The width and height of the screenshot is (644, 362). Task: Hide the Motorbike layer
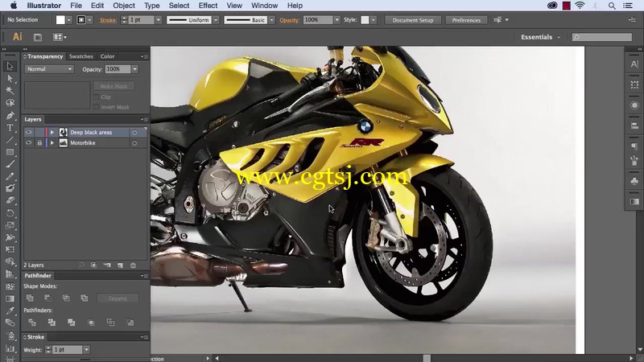(28, 143)
